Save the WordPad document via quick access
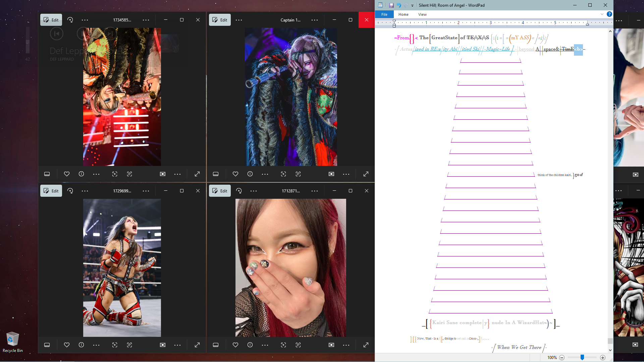Viewport: 644px width, 362px height. pyautogui.click(x=391, y=5)
